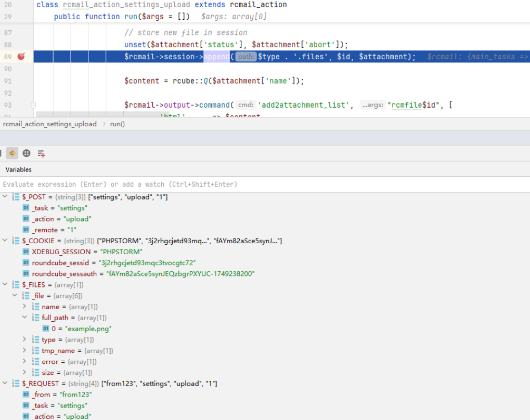Click the value icon beside _remote
This screenshot has height=420, width=530.
tap(26, 230)
